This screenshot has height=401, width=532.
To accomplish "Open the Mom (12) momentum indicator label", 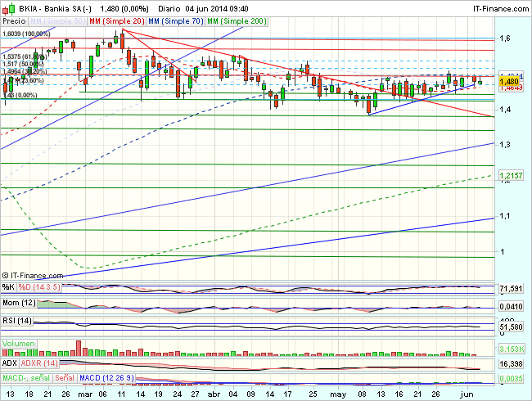I will point(18,304).
